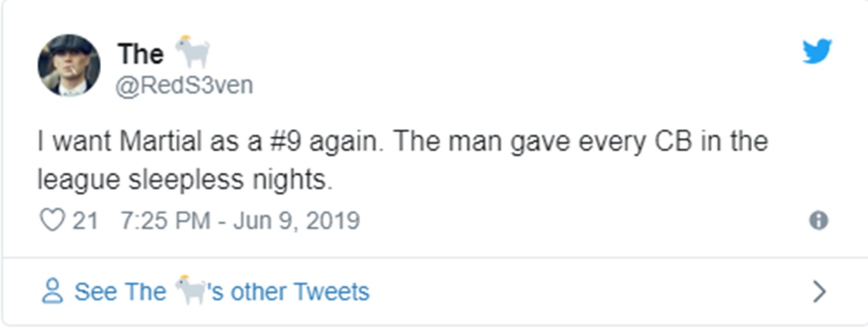Viewport: 868px width, 332px height.
Task: Open the flat-cap profile avatar
Action: (x=69, y=65)
